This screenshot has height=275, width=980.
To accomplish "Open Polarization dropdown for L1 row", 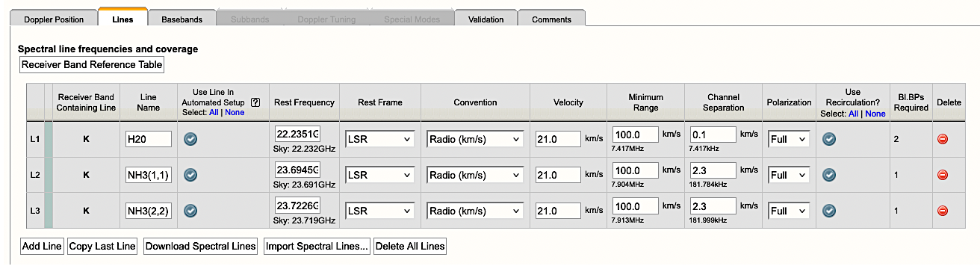I will pos(789,139).
